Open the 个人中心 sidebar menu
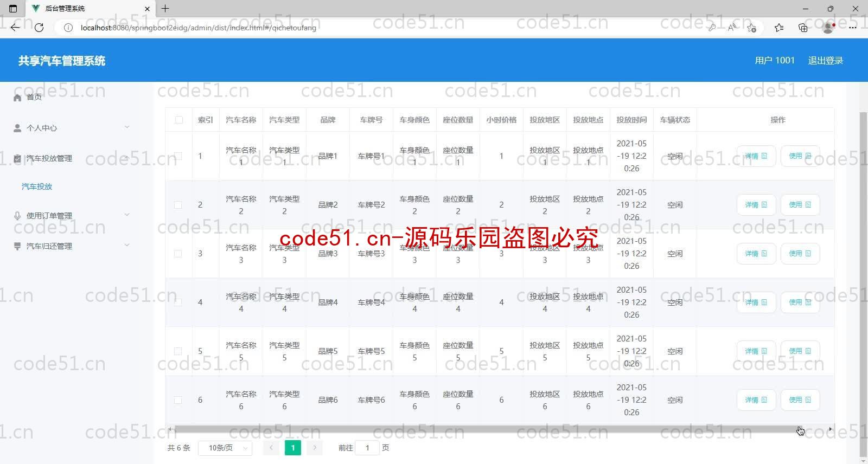The height and width of the screenshot is (464, 868). [x=42, y=128]
